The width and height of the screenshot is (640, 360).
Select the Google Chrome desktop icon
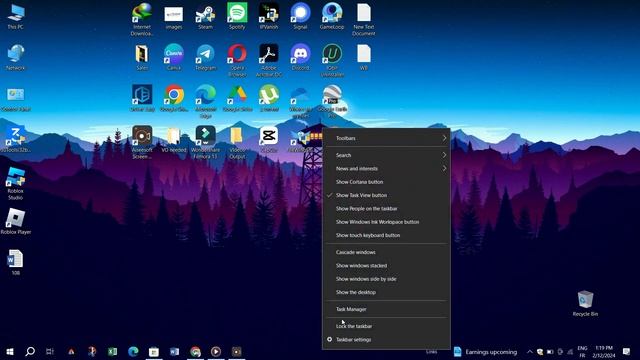pyautogui.click(x=174, y=98)
